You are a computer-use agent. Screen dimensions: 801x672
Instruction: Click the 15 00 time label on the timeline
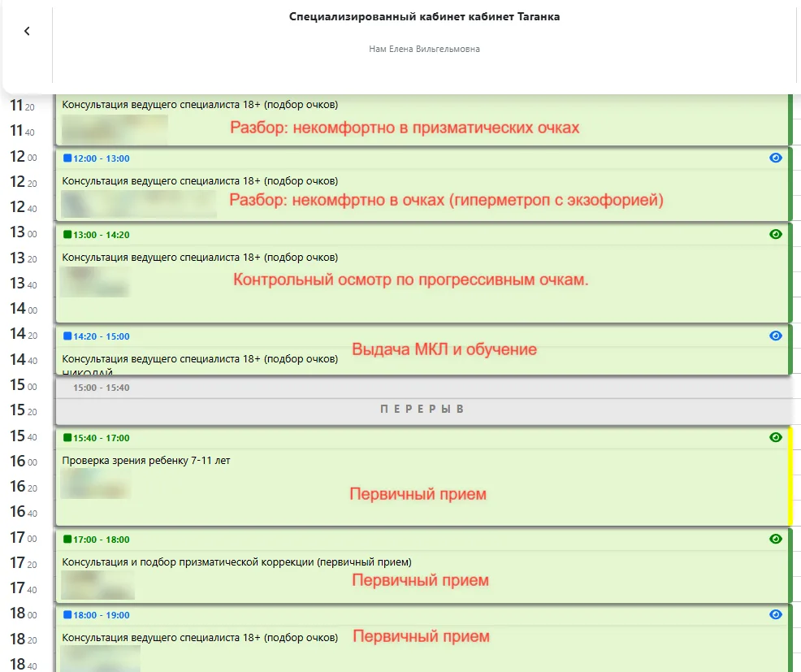point(24,385)
